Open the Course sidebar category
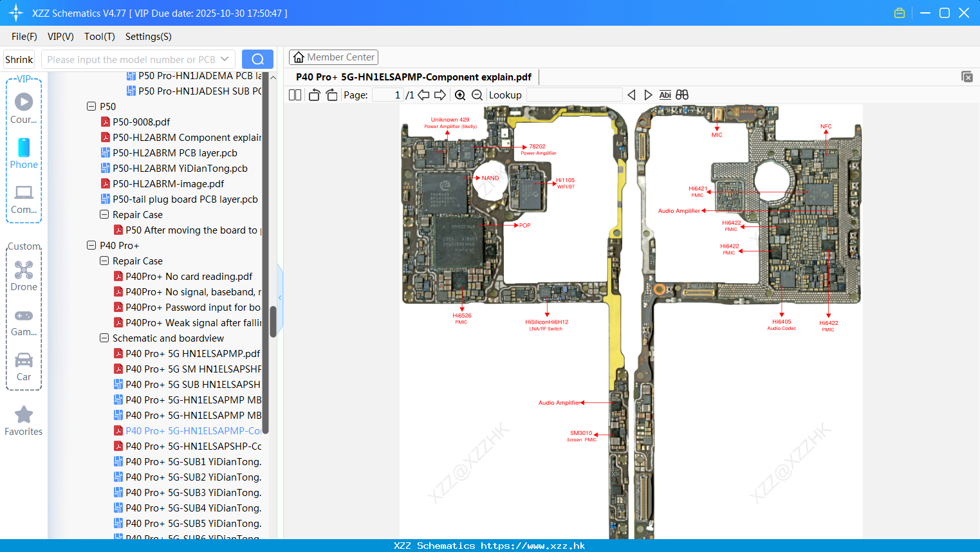Viewport: 980px width, 552px height. 24,108
